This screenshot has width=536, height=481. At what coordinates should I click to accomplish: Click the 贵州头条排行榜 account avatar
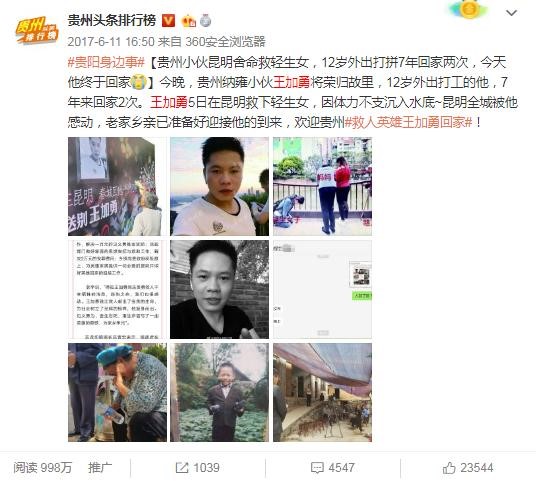[x=37, y=30]
